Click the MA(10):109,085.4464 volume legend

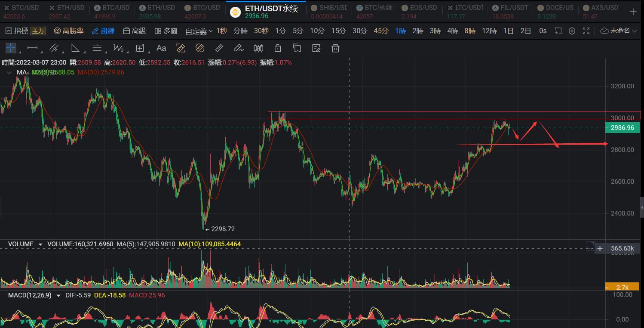point(209,244)
